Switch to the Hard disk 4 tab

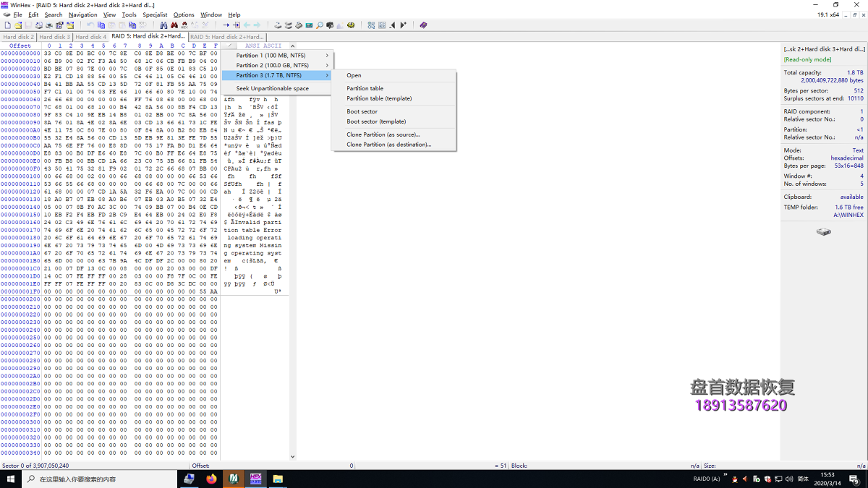tap(90, 36)
